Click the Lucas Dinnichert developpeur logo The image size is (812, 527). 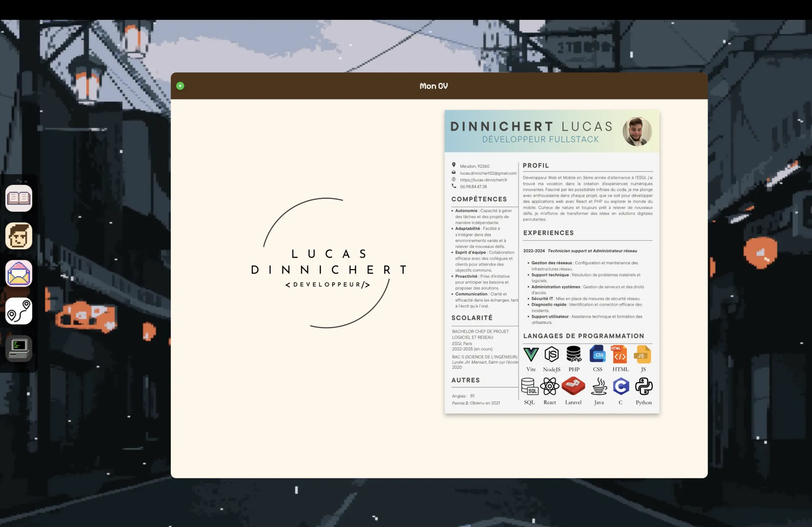pyautogui.click(x=327, y=263)
